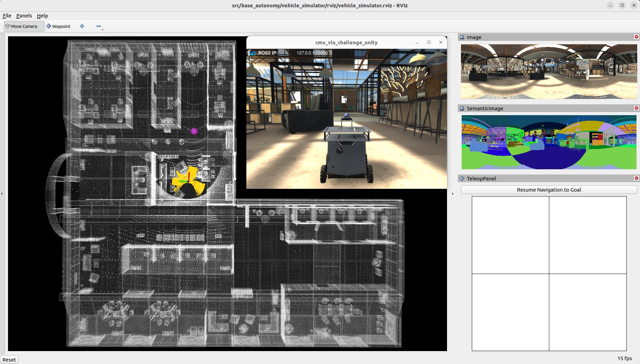Click the Reset button
This screenshot has width=640, height=364.
(9, 360)
